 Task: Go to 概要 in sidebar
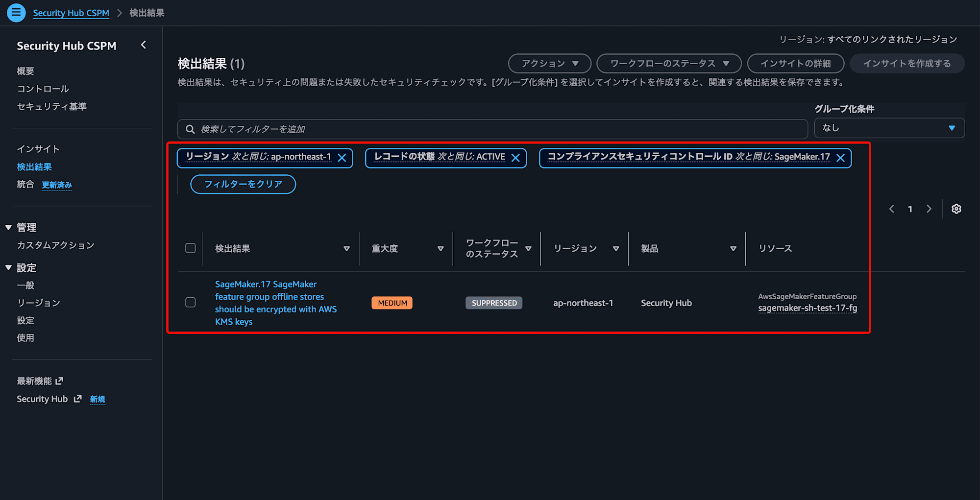(x=25, y=71)
